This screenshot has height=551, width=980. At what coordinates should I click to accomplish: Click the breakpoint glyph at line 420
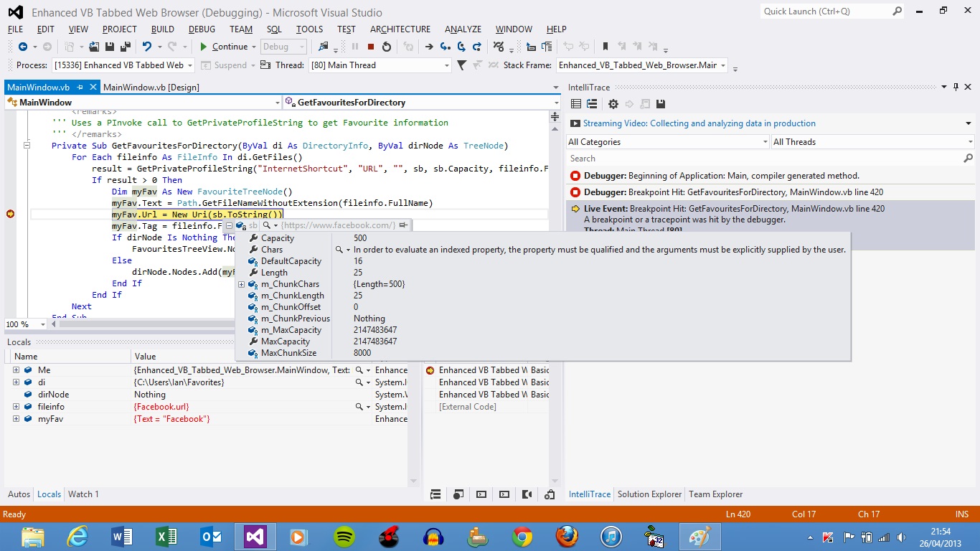(10, 214)
